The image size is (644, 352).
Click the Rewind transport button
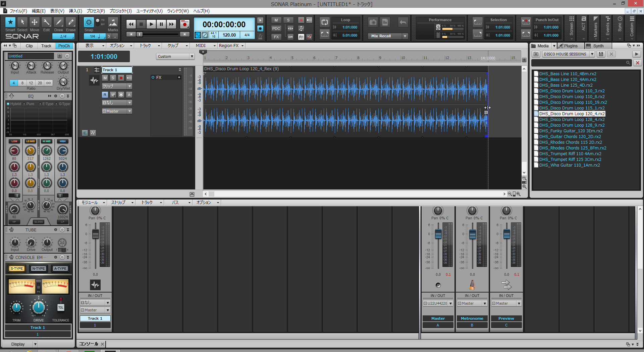pyautogui.click(x=131, y=24)
